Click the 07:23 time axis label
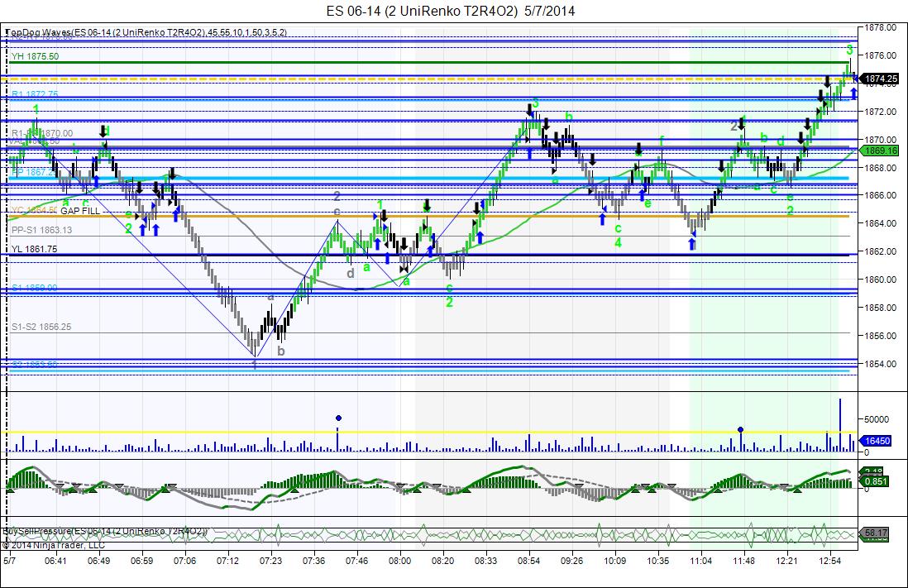 click(270, 561)
